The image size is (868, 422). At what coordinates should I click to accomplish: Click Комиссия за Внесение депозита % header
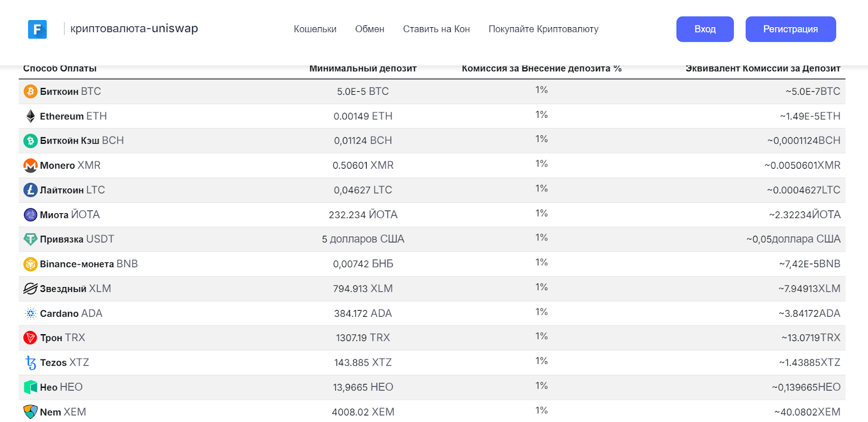pyautogui.click(x=541, y=68)
